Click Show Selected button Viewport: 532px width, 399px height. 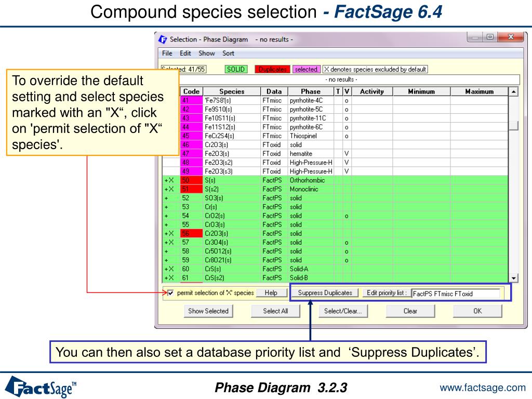[x=208, y=311]
